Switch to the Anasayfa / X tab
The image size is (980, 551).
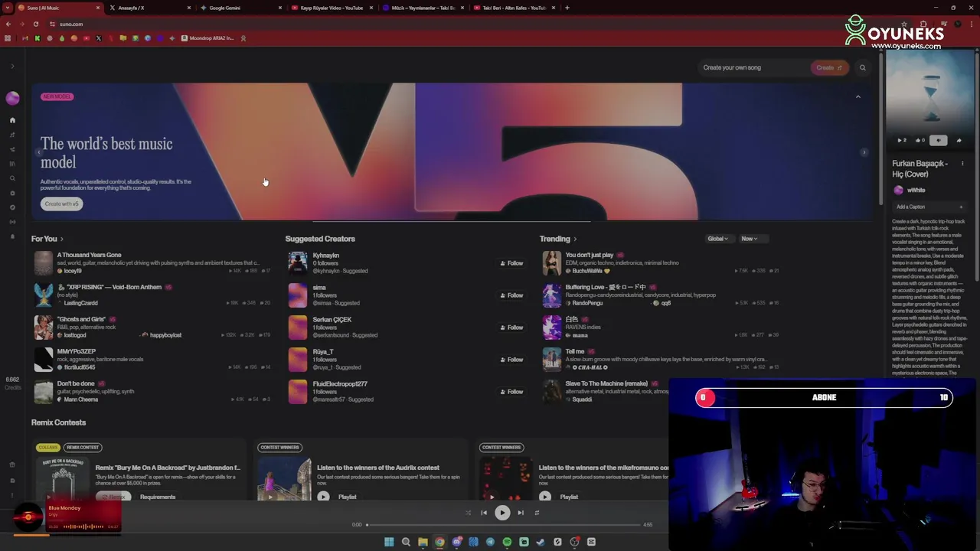(x=149, y=8)
